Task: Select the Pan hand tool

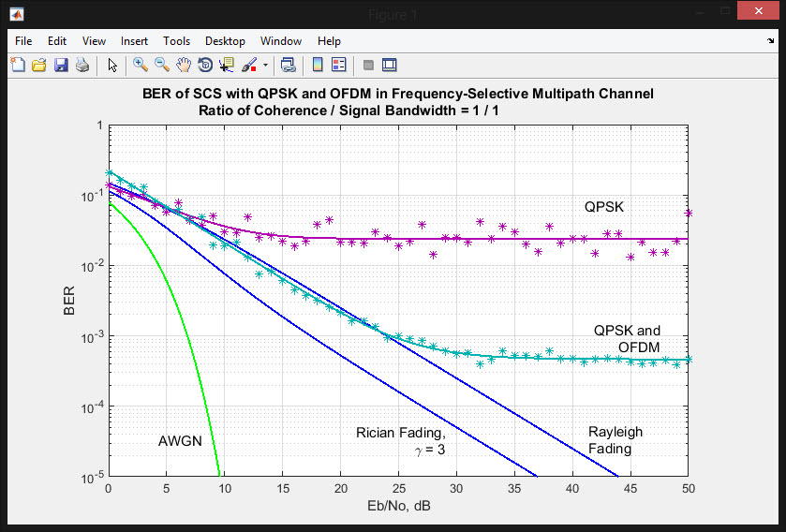Action: 184,65
